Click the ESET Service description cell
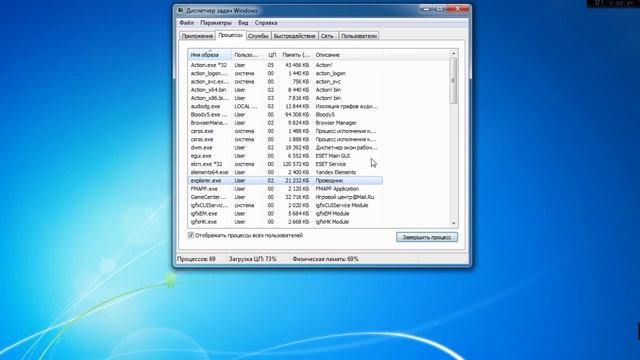Viewport: 640px width, 360px height. tap(331, 164)
